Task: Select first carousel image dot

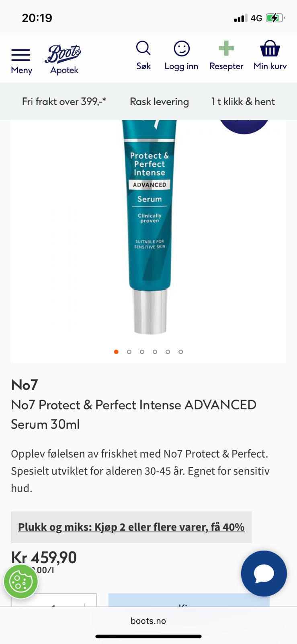Action: (116, 352)
